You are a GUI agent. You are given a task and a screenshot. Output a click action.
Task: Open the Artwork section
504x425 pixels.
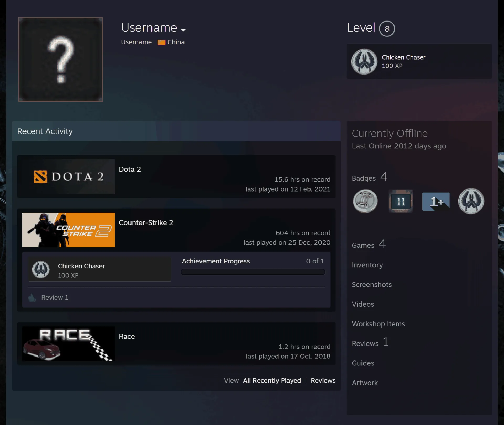point(365,383)
